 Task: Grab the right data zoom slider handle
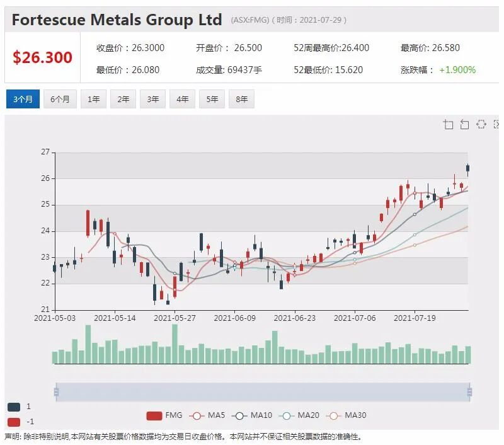pos(469,392)
